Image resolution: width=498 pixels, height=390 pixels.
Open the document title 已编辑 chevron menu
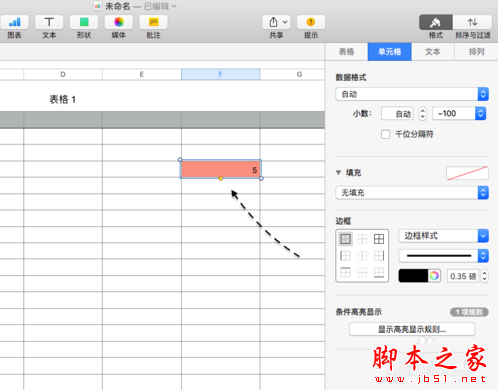pyautogui.click(x=174, y=6)
